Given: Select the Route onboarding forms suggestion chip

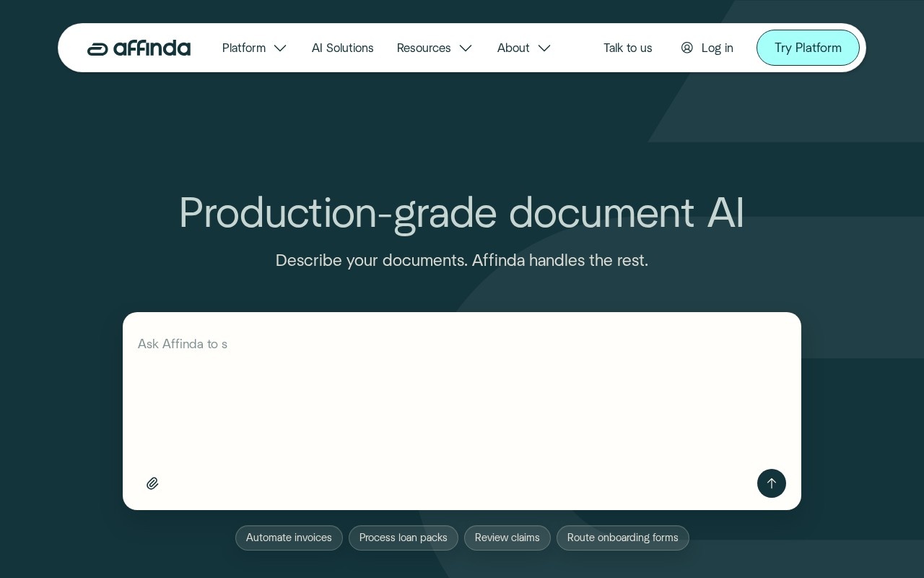Looking at the screenshot, I should [623, 538].
